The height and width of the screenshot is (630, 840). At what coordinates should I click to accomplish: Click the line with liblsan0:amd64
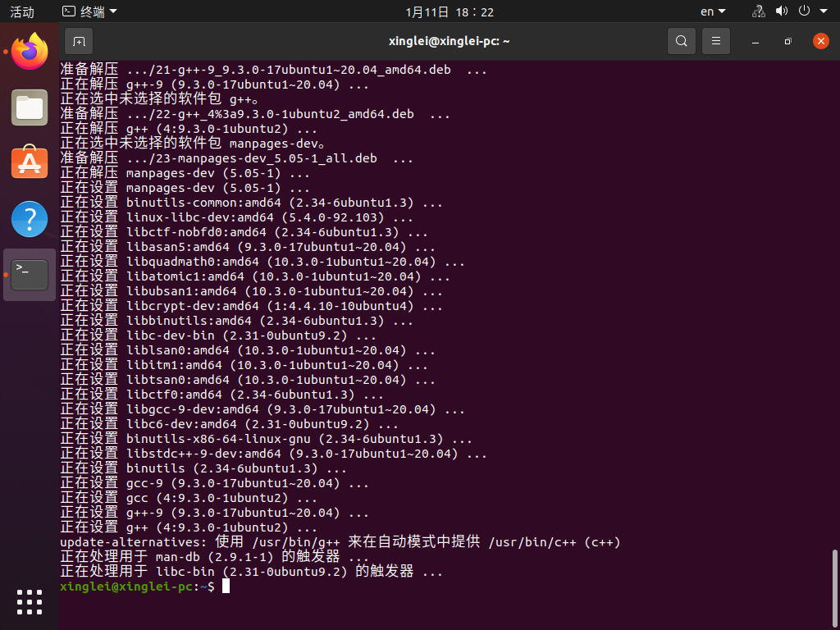coord(248,350)
